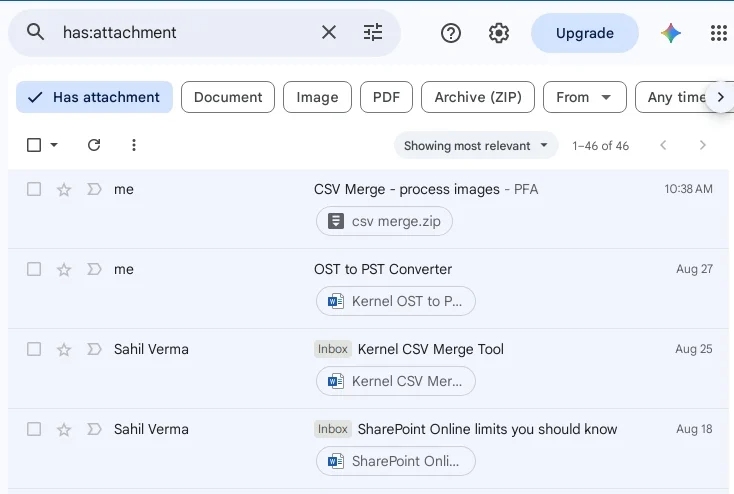This screenshot has height=494, width=734.
Task: Toggle the Has attachment filter chip
Action: tap(95, 97)
